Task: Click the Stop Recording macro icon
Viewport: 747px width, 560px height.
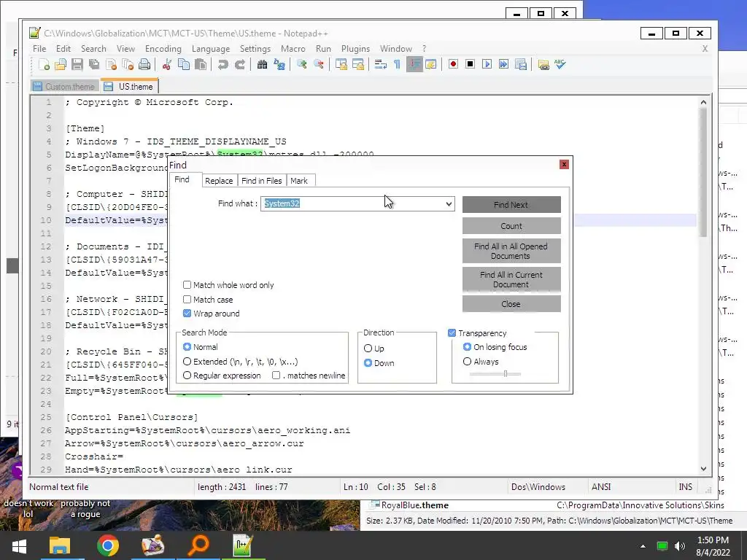Action: click(x=471, y=64)
